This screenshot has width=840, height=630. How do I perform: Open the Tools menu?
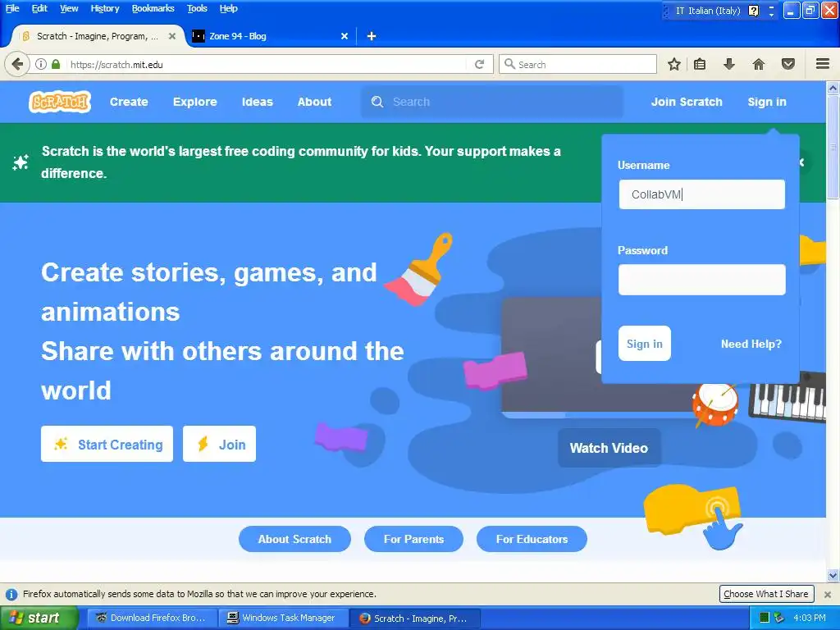click(197, 8)
